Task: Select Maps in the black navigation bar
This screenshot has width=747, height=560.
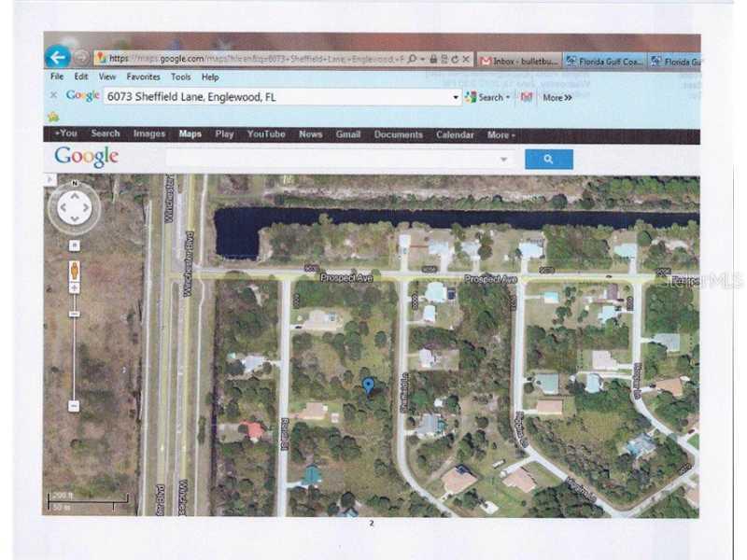Action: [x=190, y=134]
